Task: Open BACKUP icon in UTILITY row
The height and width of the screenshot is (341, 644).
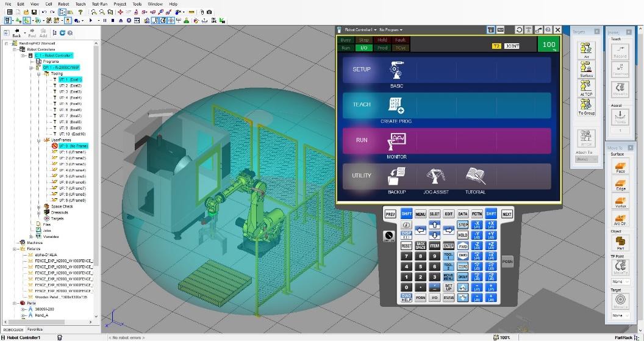Action: point(397,177)
